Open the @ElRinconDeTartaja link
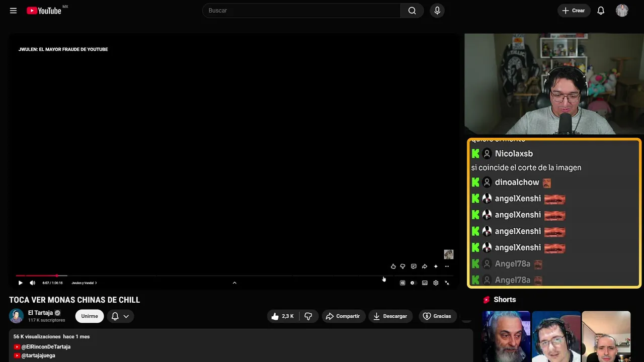Image resolution: width=644 pixels, height=362 pixels. click(x=46, y=347)
